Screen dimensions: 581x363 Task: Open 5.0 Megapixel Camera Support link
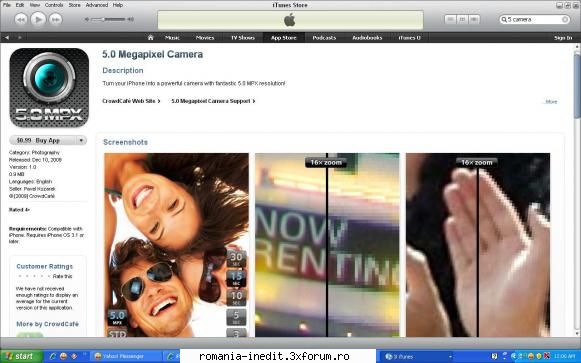pyautogui.click(x=213, y=101)
